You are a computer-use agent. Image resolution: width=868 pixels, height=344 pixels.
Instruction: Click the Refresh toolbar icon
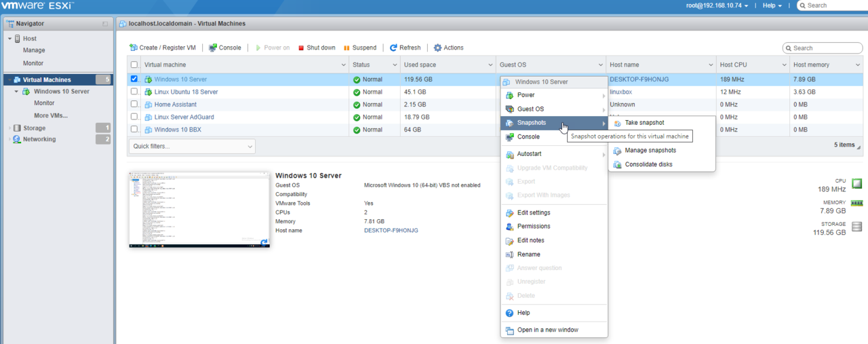(393, 47)
